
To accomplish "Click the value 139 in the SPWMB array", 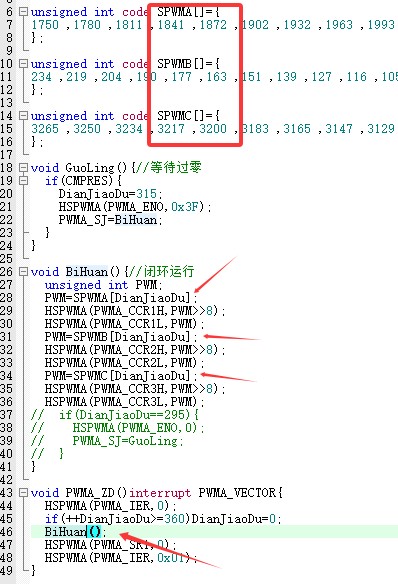I will tap(286, 77).
